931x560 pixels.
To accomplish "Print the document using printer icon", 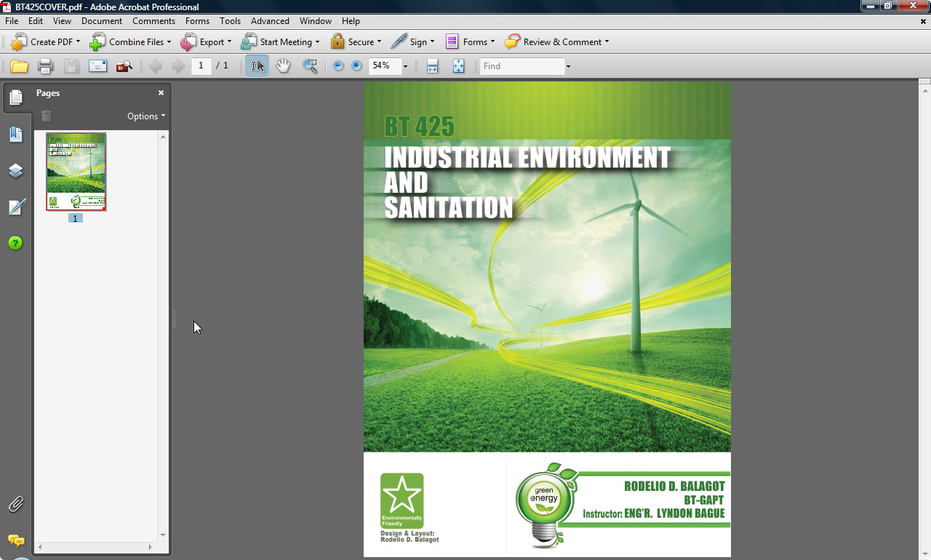I will (45, 66).
